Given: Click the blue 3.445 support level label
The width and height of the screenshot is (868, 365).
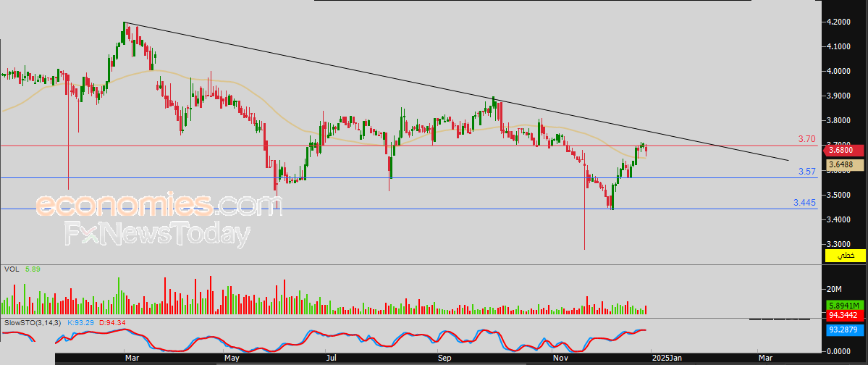Looking at the screenshot, I should point(804,203).
